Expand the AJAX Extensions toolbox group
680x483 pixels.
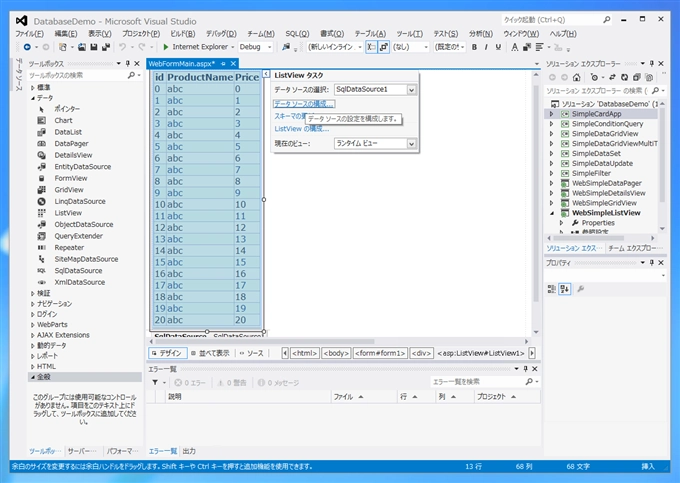(33, 335)
